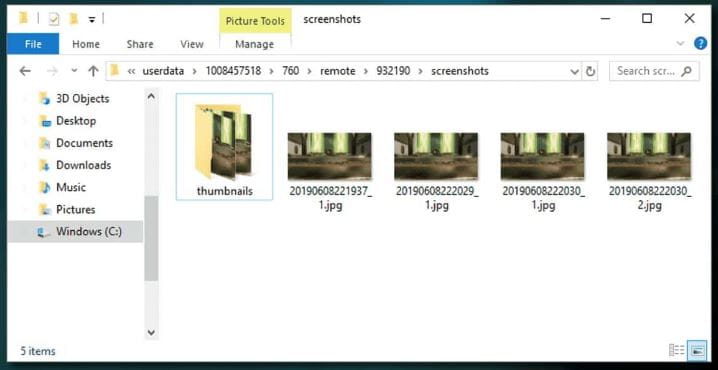
Task: Click the Windows (C:) drive icon
Action: coord(44,232)
